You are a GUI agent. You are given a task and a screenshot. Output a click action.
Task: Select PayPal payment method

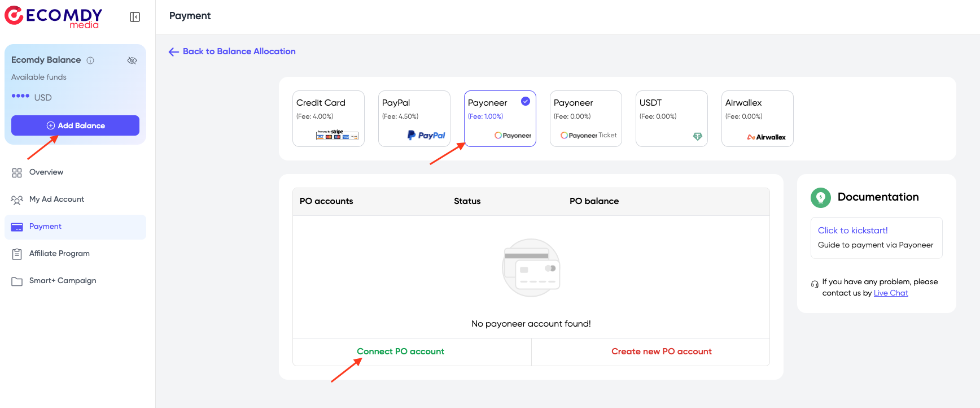(x=414, y=119)
